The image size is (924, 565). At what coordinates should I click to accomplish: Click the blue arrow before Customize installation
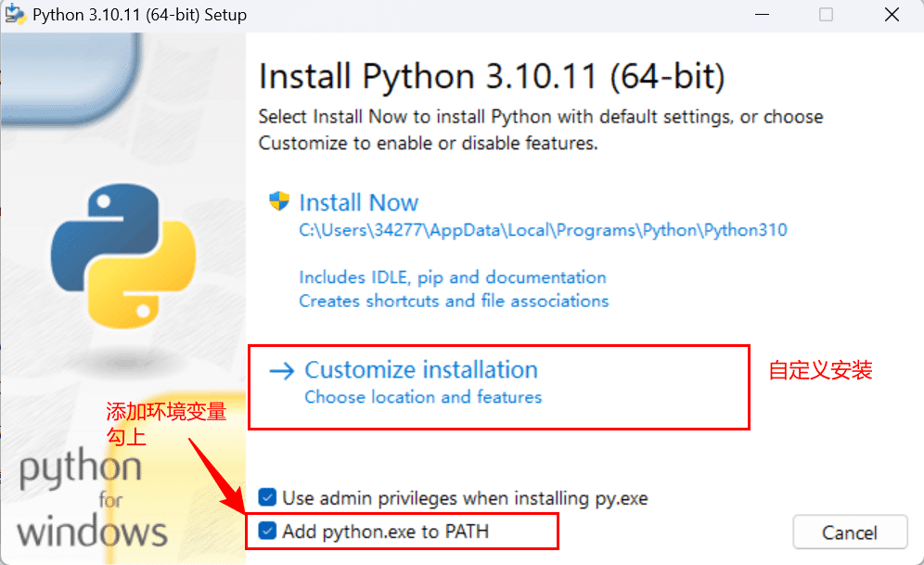[x=281, y=369]
